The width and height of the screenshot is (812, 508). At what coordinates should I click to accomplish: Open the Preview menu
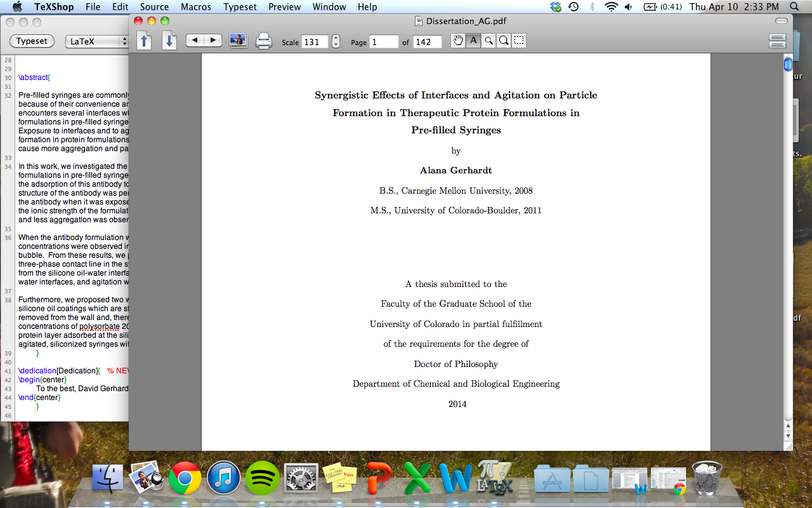click(x=285, y=7)
